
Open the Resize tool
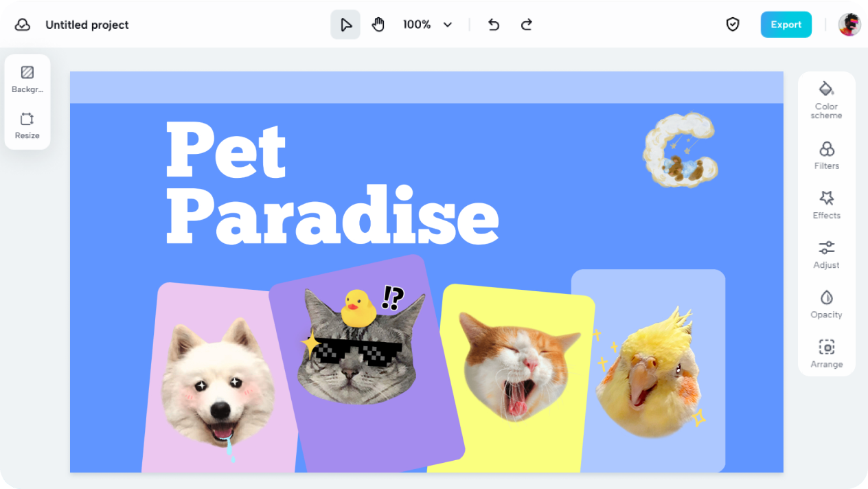pyautogui.click(x=27, y=126)
